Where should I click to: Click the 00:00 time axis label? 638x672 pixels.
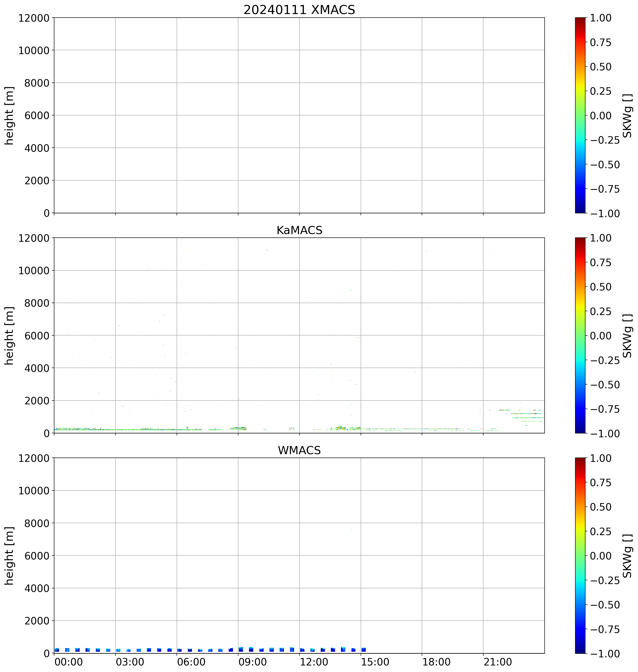69,662
